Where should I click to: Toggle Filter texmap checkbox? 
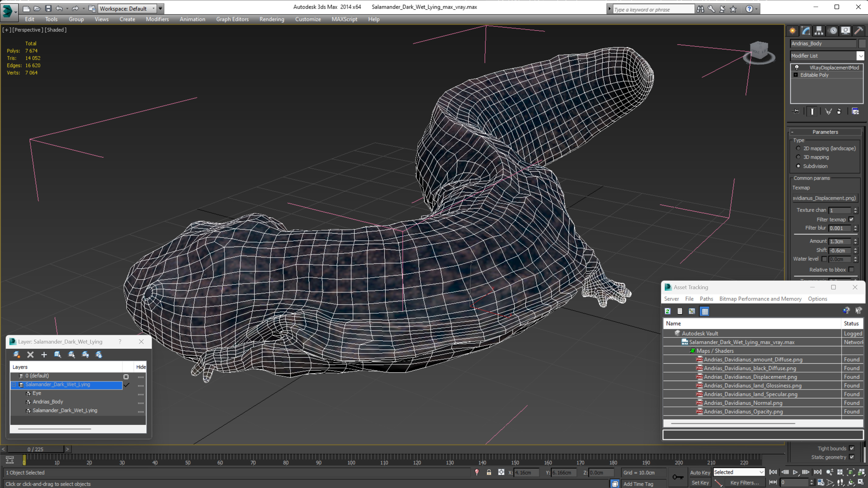851,219
